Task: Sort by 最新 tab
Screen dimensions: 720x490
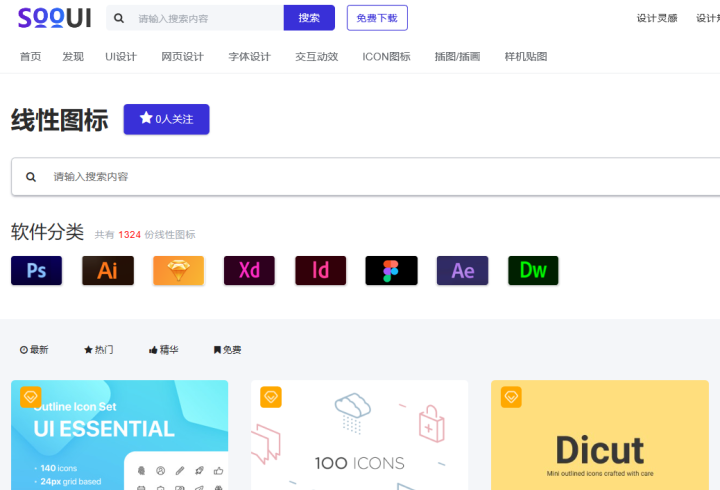Action: 34,350
